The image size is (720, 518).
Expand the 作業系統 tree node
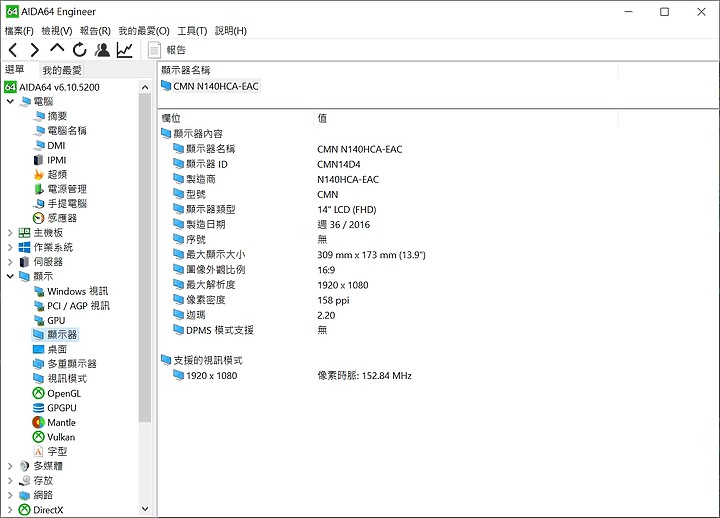[x=10, y=248]
